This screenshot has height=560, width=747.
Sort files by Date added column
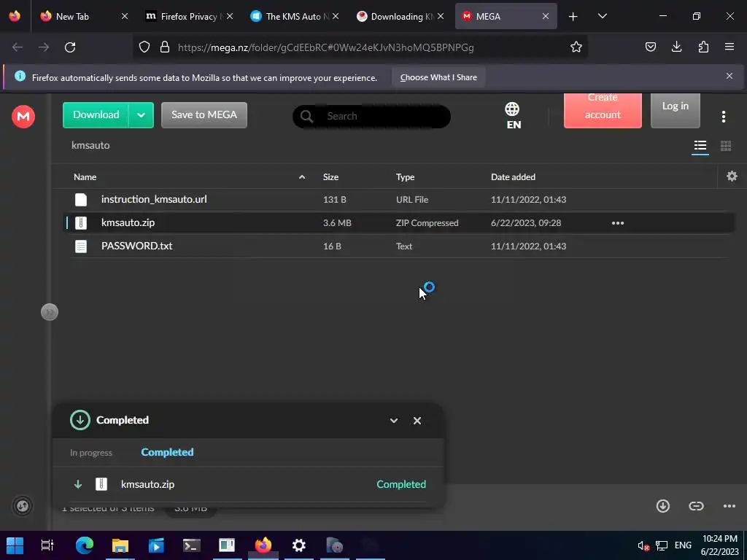point(513,177)
